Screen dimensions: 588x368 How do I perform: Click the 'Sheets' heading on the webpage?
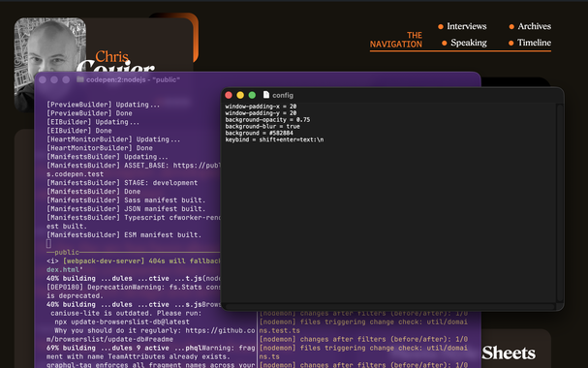click(509, 353)
